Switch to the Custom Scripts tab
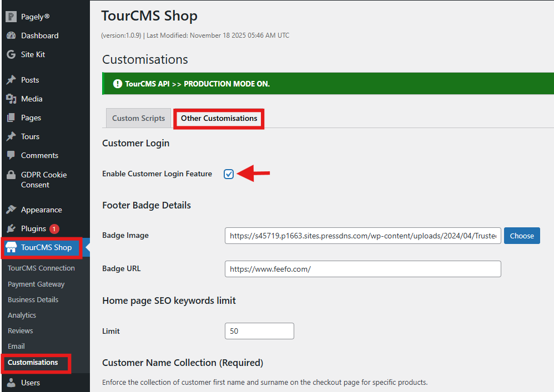554x392 pixels. (x=139, y=118)
